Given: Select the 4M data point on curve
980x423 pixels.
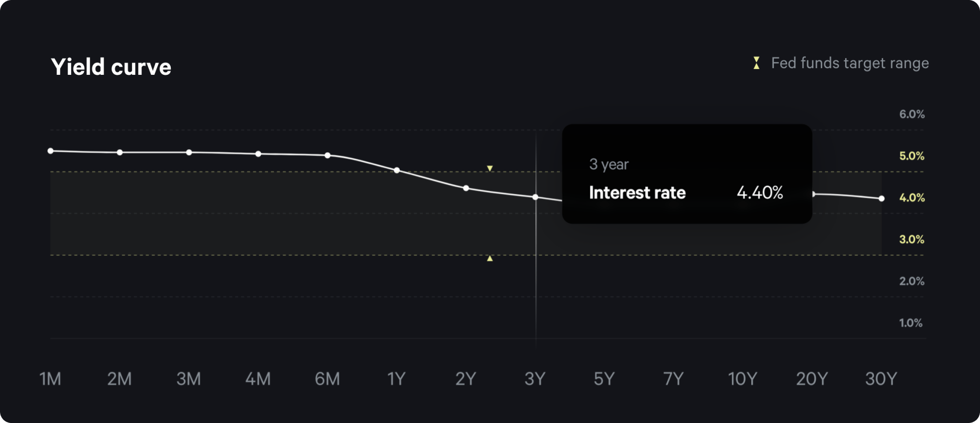Looking at the screenshot, I should pos(259,154).
